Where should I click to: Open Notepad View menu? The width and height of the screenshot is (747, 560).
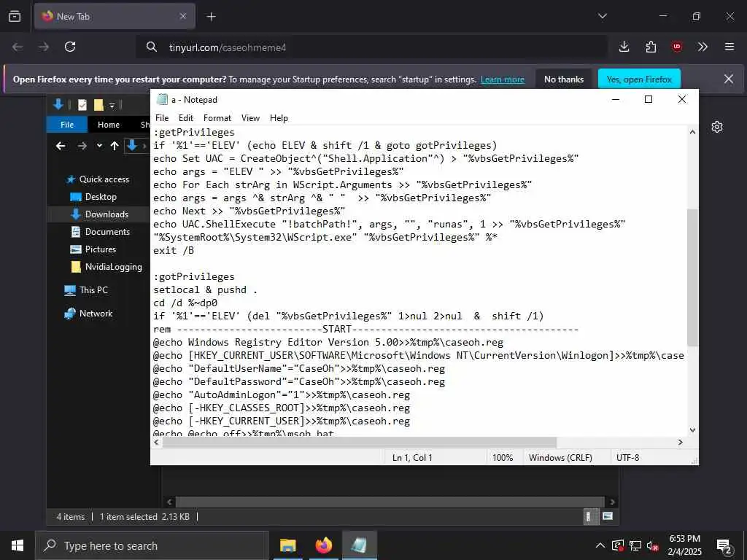(250, 118)
